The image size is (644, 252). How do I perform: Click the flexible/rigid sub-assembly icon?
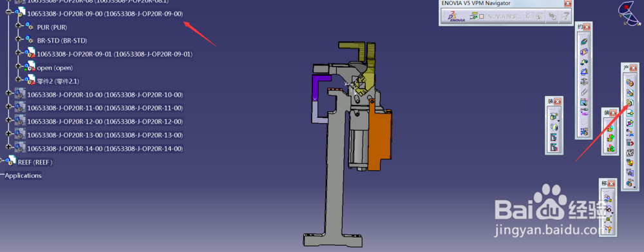pos(584,111)
